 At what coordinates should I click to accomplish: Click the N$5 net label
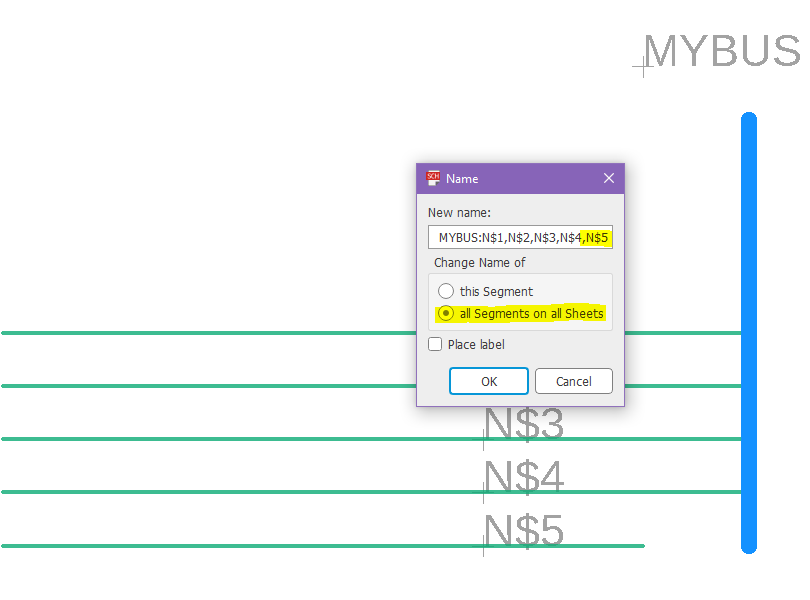[523, 530]
